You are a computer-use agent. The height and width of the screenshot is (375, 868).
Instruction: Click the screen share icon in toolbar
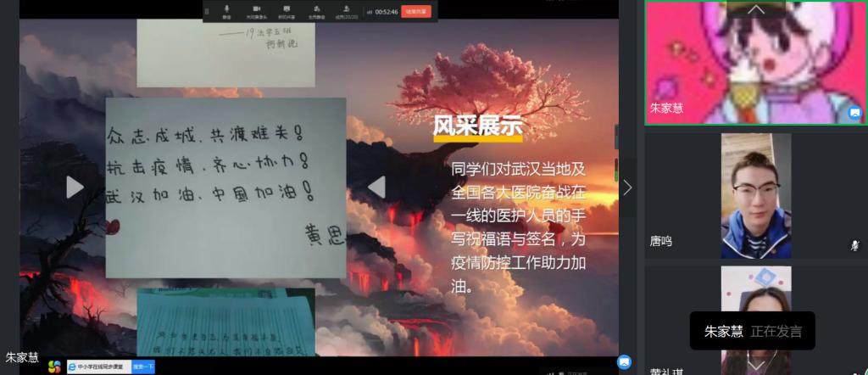click(286, 10)
